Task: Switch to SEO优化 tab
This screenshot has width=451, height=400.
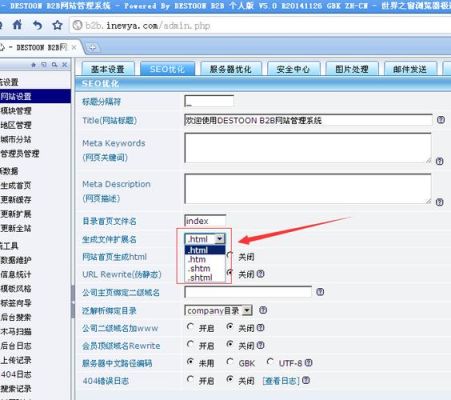Action: 167,69
